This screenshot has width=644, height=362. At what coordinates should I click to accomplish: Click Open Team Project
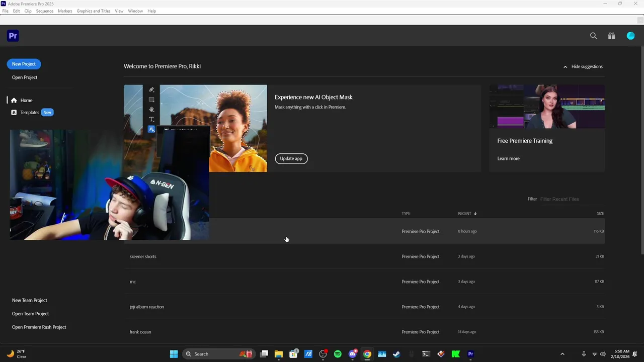point(30,314)
